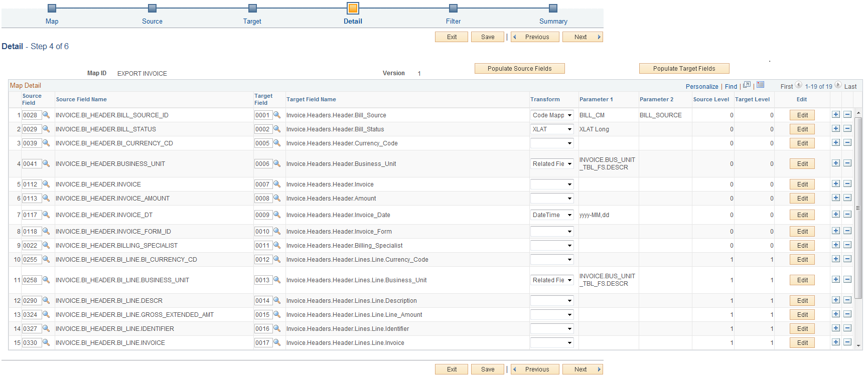Open source field lookup for 0028
868x377 pixels.
point(46,115)
